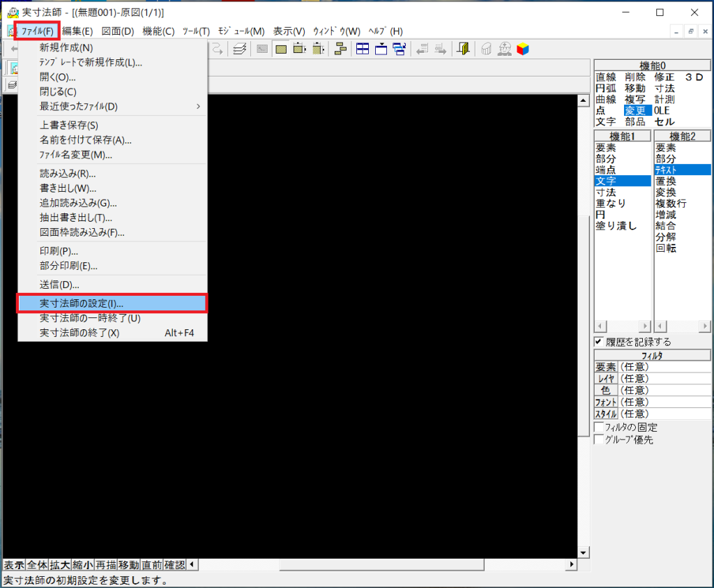Enable the グループ優先 checkbox
The height and width of the screenshot is (588, 714).
tap(599, 439)
